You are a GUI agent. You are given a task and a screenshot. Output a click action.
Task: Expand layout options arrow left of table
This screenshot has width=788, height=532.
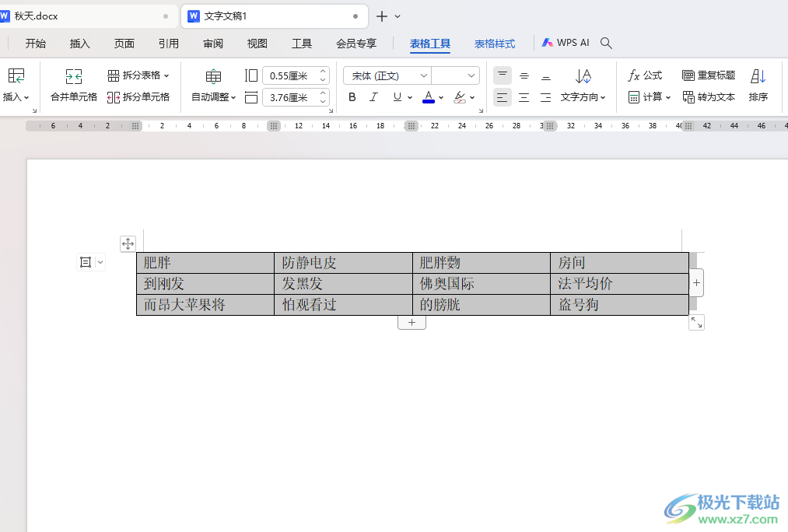pos(100,262)
